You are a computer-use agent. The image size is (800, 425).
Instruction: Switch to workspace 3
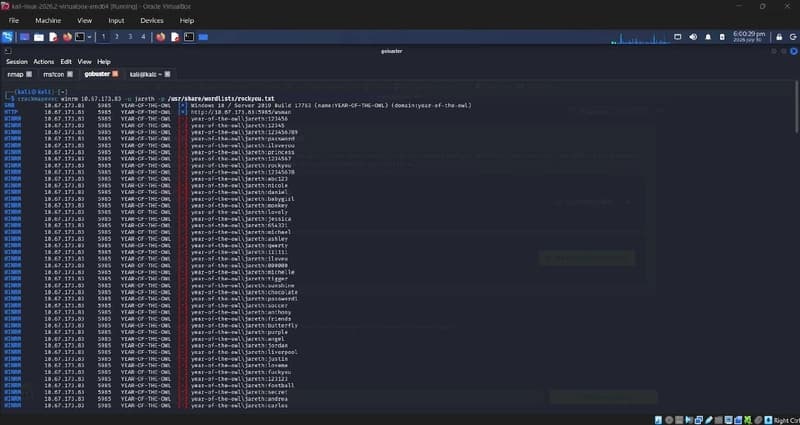pyautogui.click(x=130, y=37)
